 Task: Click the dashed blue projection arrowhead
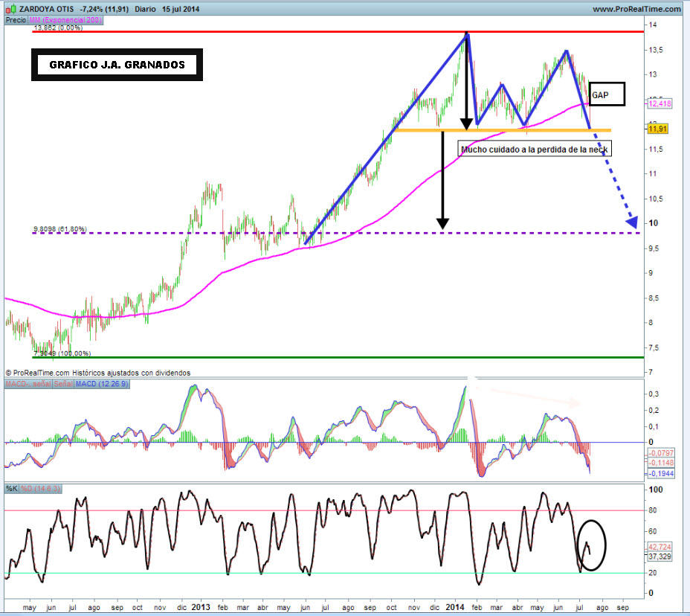point(633,222)
